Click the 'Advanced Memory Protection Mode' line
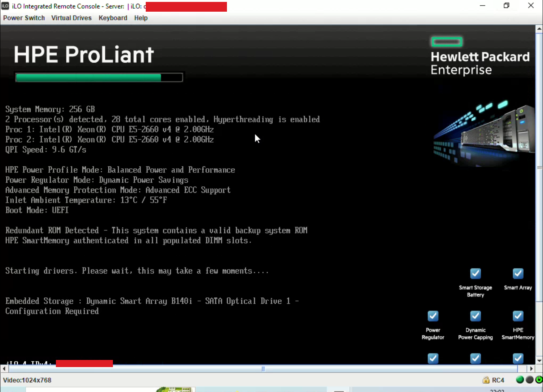Screen dimensions: 543x392 coord(118,190)
